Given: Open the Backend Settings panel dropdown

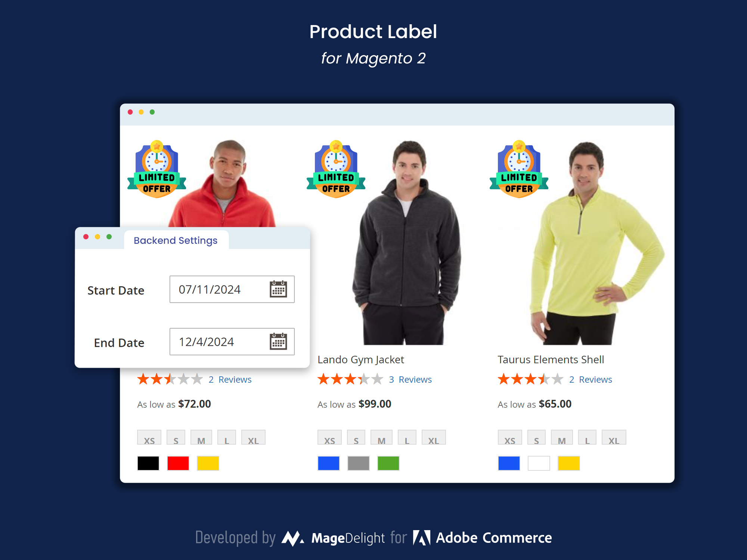Looking at the screenshot, I should (x=176, y=240).
